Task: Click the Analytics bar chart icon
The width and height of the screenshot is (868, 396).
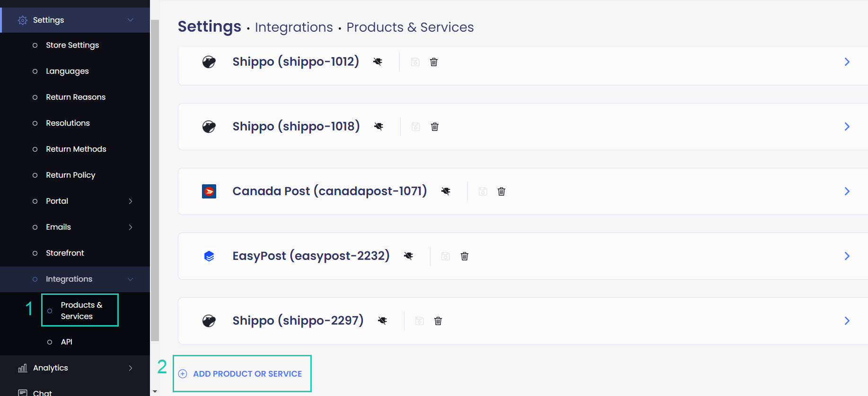Action: [22, 368]
